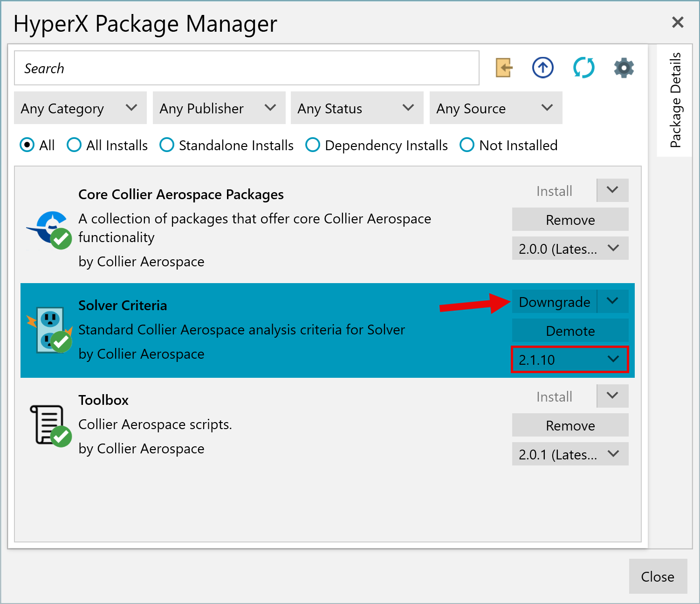This screenshot has width=700, height=604.
Task: Open the Any Publisher dropdown
Action: [219, 108]
